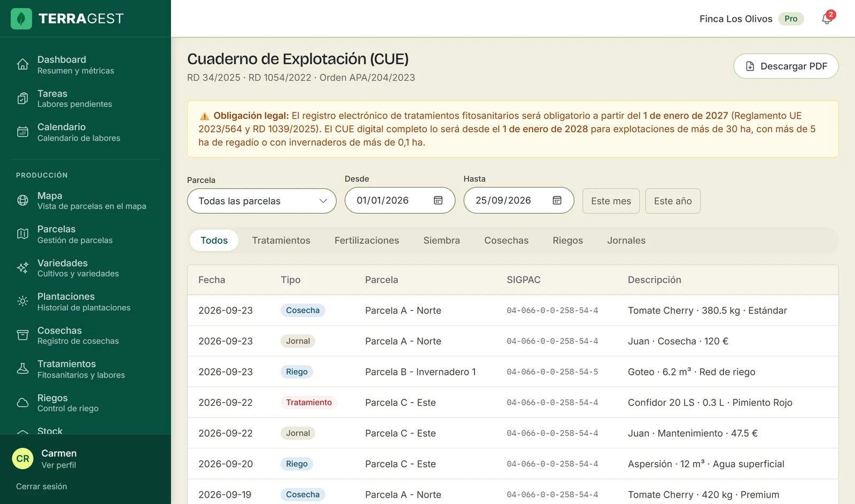Click the Hasta date field 25/09/2026
The width and height of the screenshot is (855, 504).
pyautogui.click(x=518, y=200)
